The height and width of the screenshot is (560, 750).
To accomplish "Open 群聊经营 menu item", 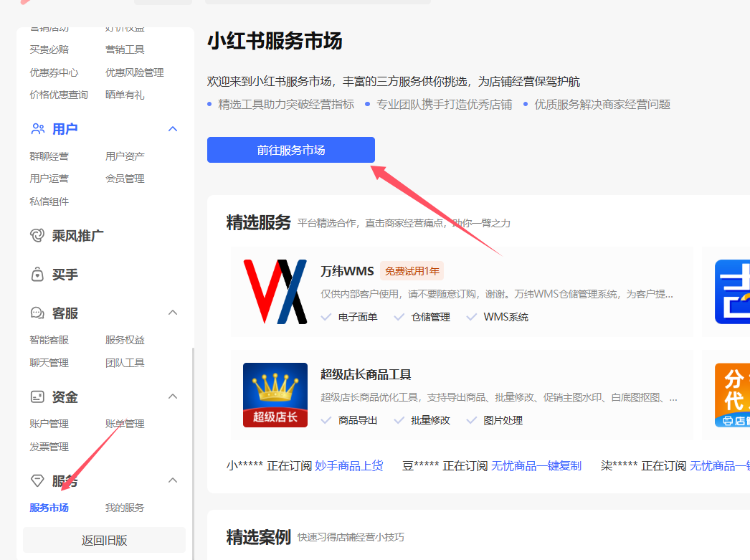I will coord(49,156).
